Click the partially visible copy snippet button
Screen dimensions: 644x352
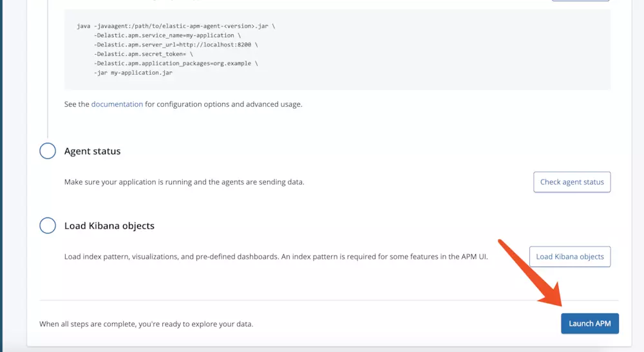click(580, 1)
